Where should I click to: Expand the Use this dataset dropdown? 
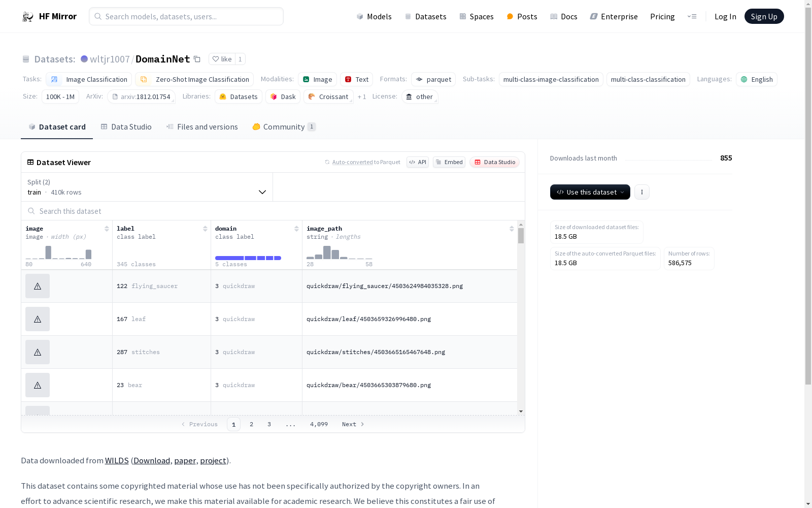point(590,192)
